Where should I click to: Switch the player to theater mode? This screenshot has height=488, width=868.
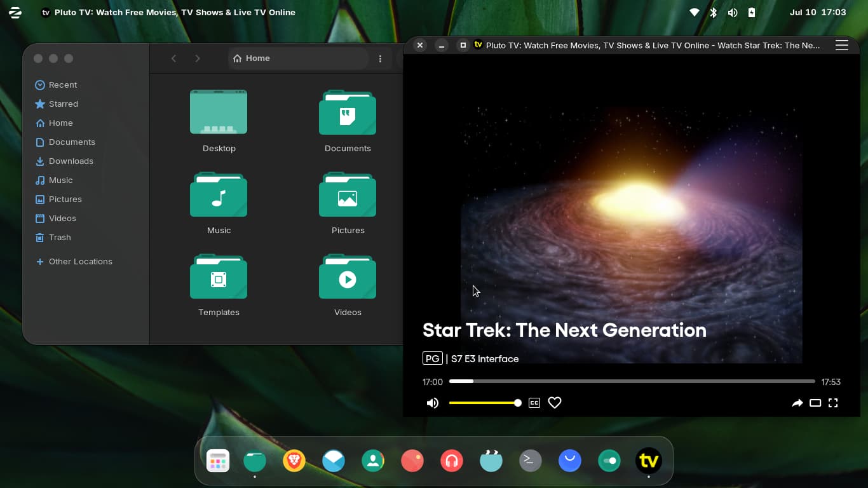815,403
